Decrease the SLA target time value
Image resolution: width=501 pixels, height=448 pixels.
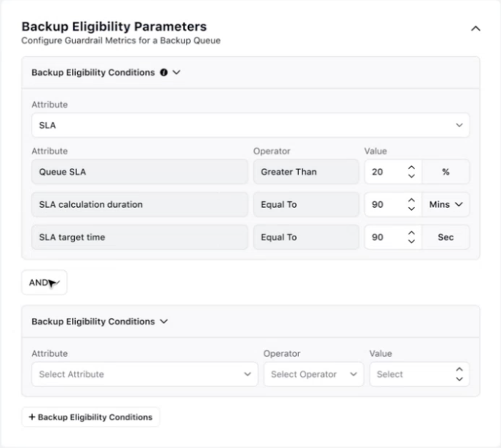click(411, 242)
